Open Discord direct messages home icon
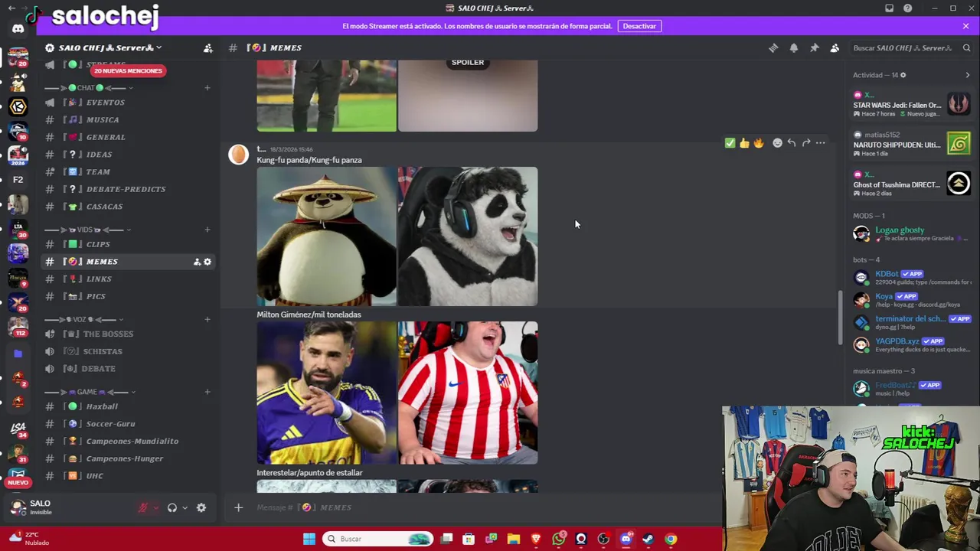The height and width of the screenshot is (551, 980). point(18,28)
